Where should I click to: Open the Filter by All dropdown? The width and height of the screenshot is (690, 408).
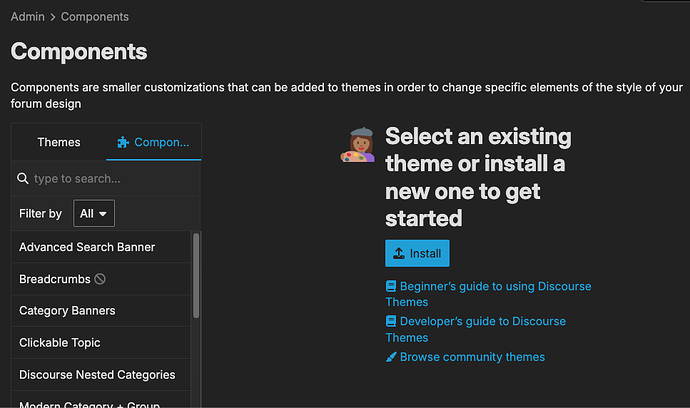pyautogui.click(x=94, y=213)
